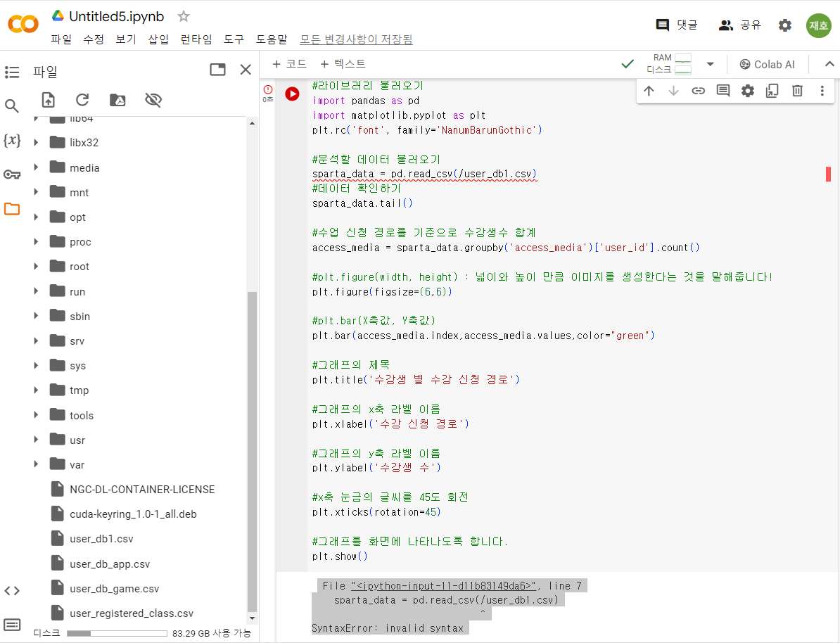Refresh the file browser
This screenshot has height=643, width=840.
[82, 100]
